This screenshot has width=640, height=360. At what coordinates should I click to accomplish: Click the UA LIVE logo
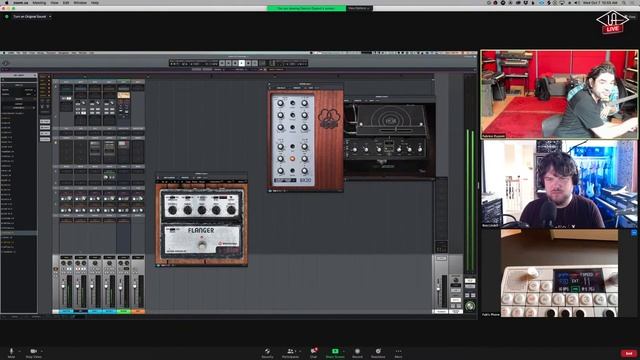coord(612,22)
